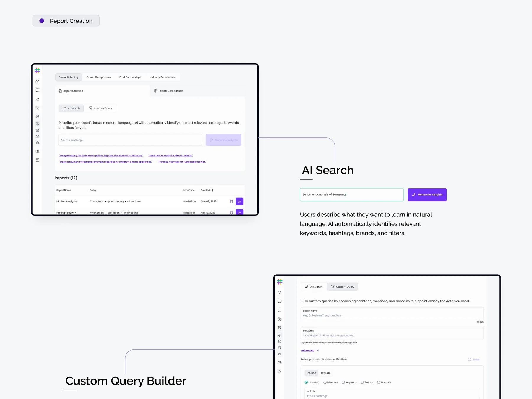Select the Mention radio button
This screenshot has width=532, height=399.
(x=325, y=382)
